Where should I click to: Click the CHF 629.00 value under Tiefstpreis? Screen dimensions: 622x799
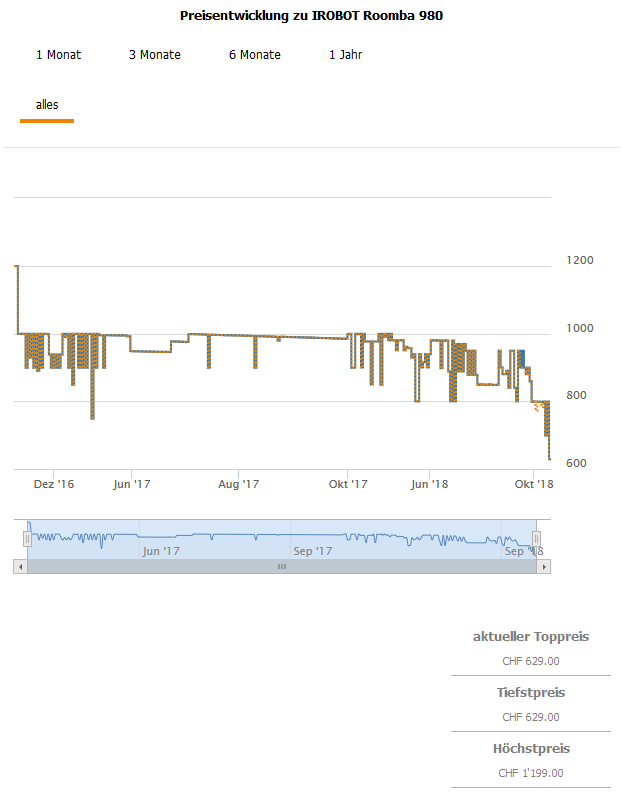click(x=531, y=717)
